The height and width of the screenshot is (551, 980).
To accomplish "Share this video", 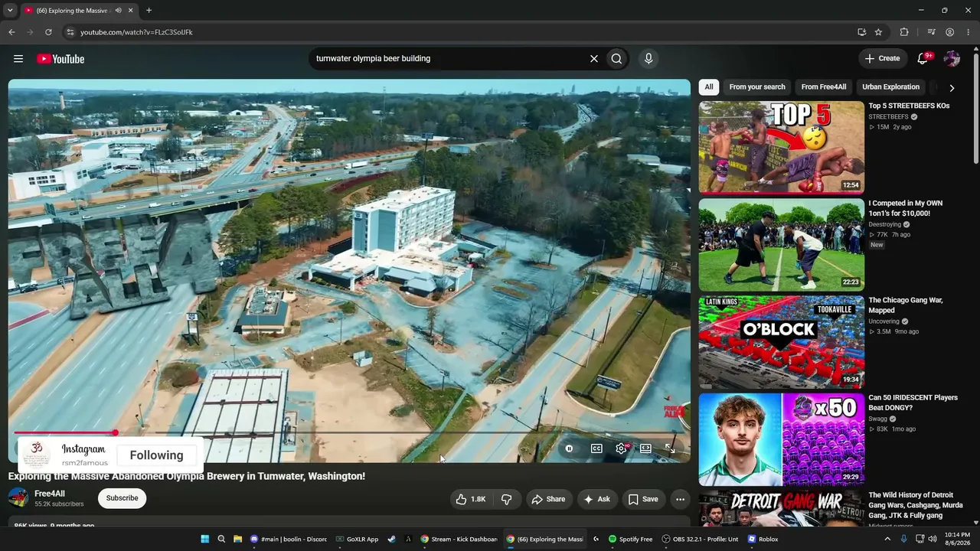I will coord(548,499).
